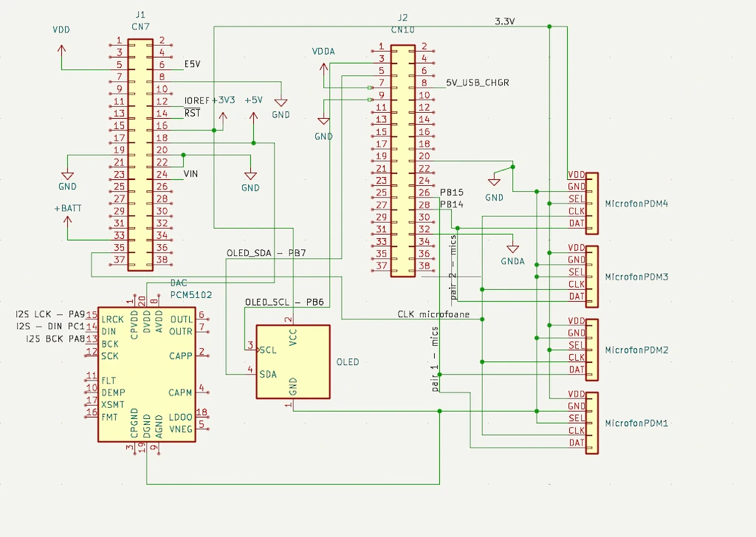This screenshot has width=756, height=537.
Task: Click the CLK microfoane label
Action: point(433,314)
